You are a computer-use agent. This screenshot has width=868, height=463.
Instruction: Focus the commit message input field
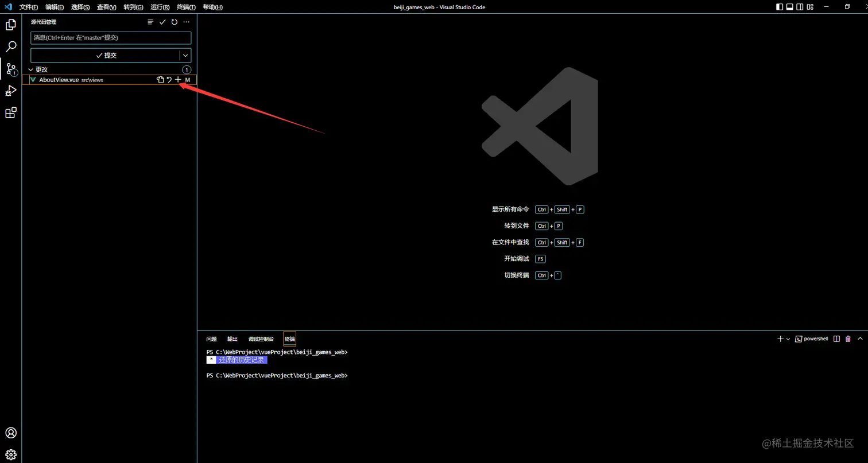pyautogui.click(x=111, y=38)
